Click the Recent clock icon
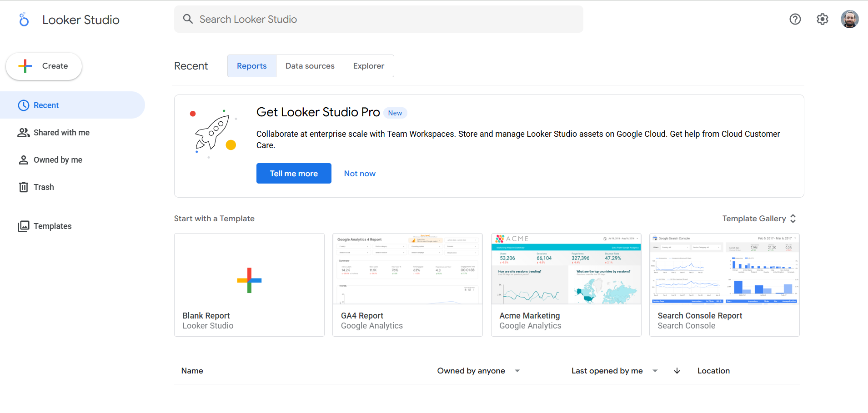This screenshot has width=868, height=413. [x=23, y=105]
